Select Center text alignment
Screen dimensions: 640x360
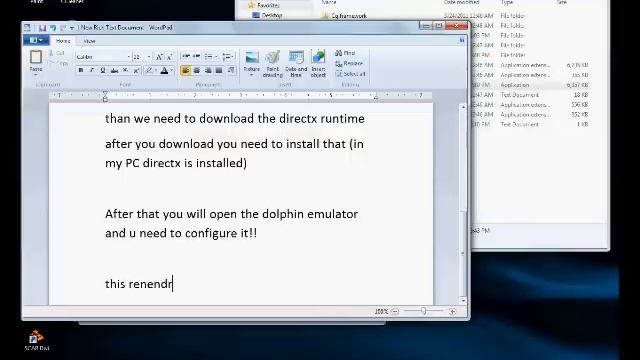click(197, 71)
